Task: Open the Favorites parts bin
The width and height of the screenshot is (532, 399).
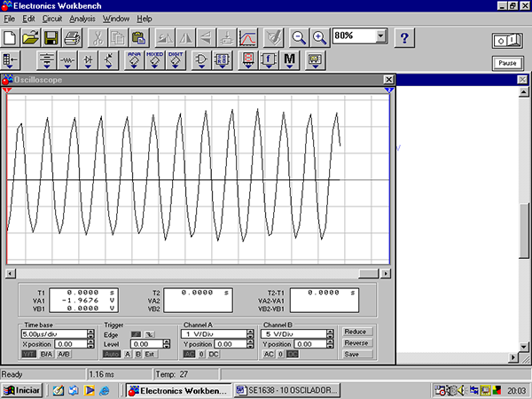Action: point(11,60)
